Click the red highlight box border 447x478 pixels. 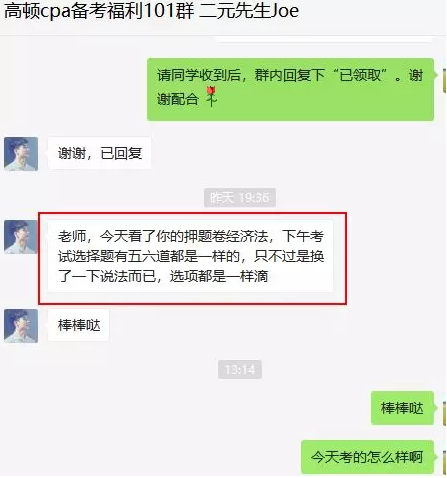tap(193, 213)
